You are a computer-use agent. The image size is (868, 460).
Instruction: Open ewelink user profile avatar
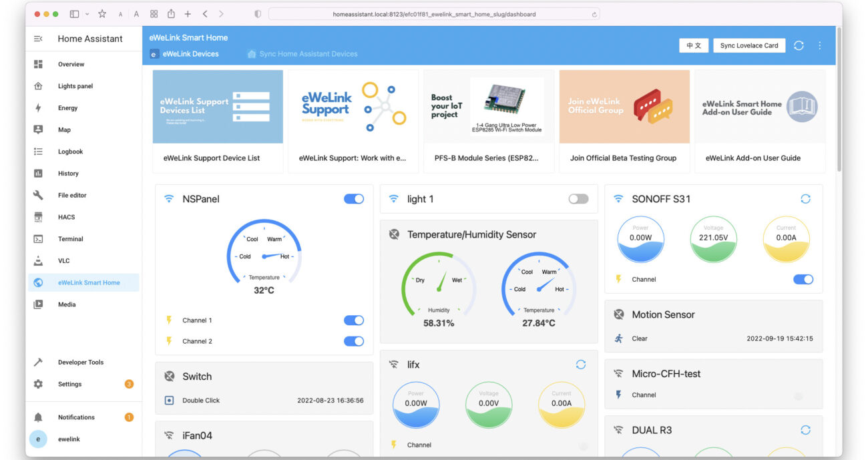[x=38, y=439]
